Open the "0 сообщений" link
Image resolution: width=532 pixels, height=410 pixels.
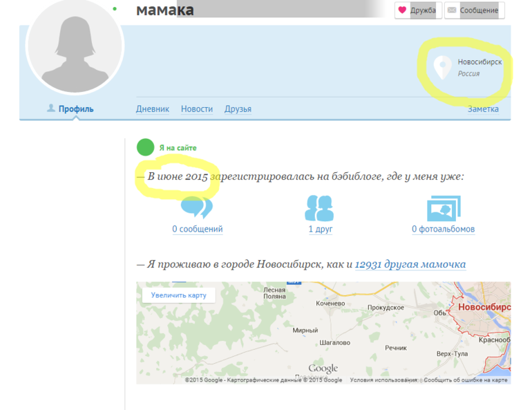coord(198,230)
